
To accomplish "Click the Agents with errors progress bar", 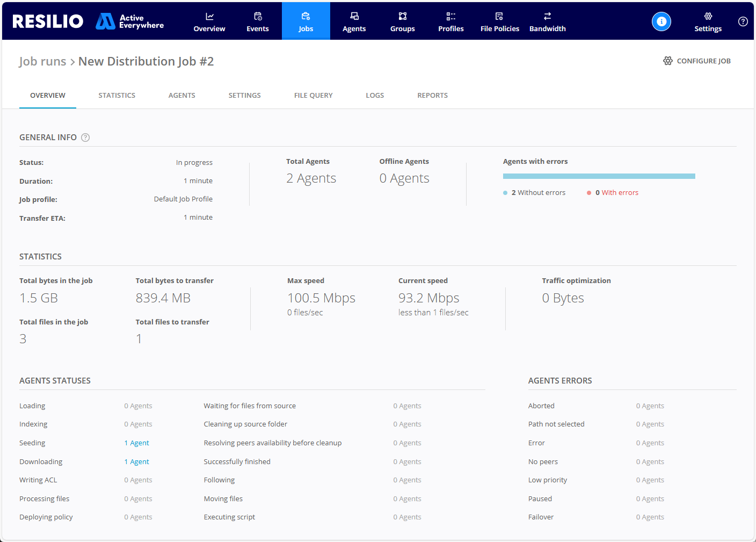I will click(x=599, y=176).
